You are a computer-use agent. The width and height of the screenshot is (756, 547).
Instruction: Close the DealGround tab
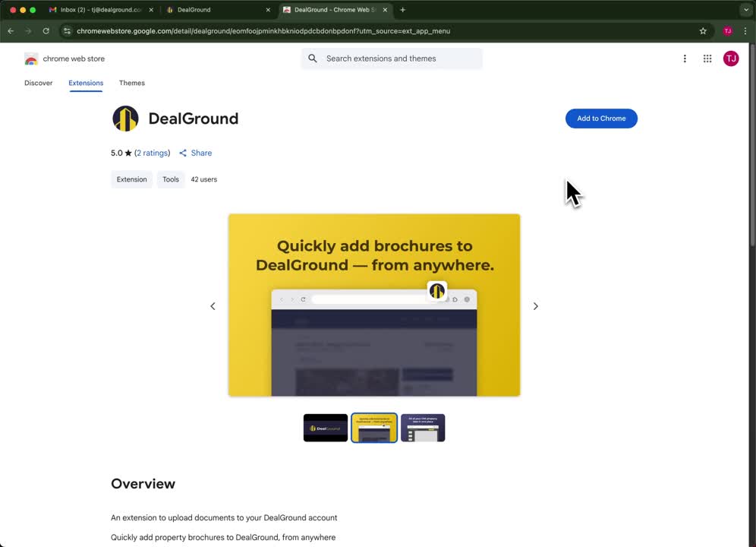coord(268,10)
